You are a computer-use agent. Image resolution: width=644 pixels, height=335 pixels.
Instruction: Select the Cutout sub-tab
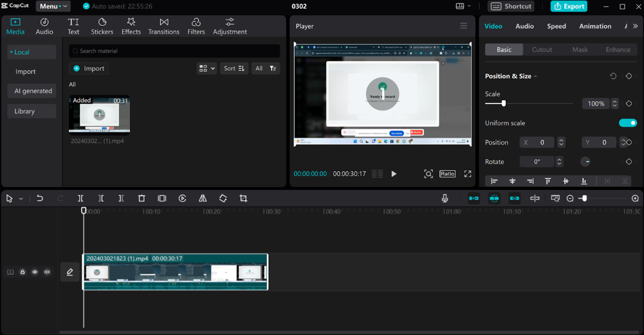[x=542, y=50]
